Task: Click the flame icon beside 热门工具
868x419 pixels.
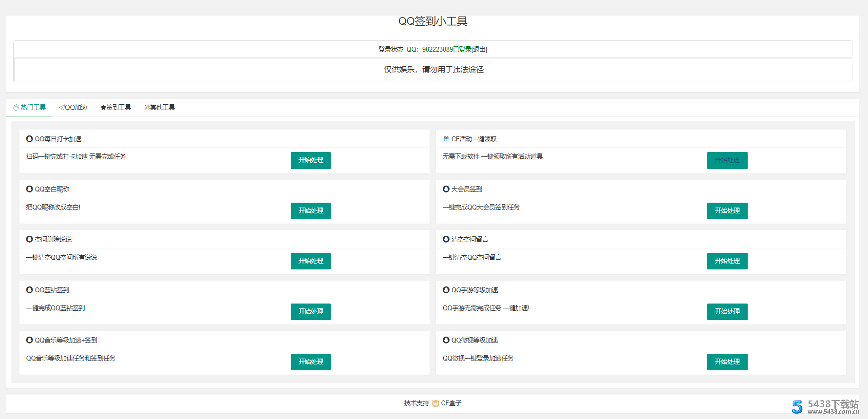Action: tap(16, 107)
